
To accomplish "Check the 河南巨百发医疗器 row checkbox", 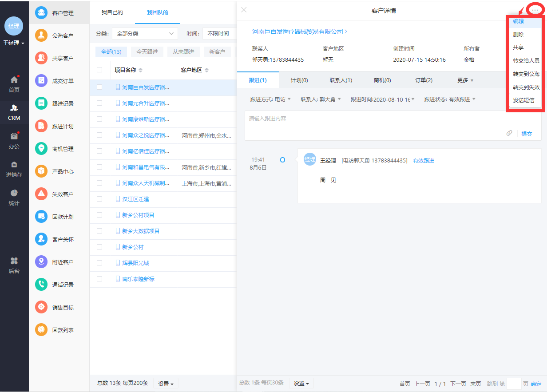I will pos(99,87).
